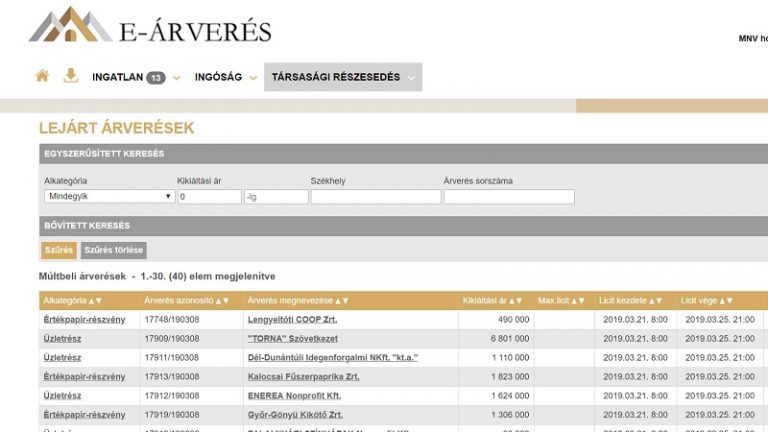
Task: Go to the home page via house icon
Action: tap(42, 76)
